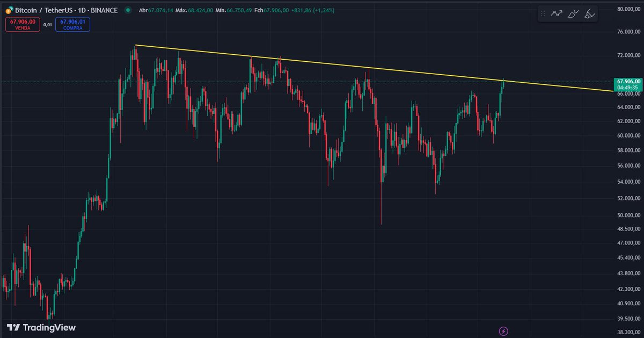Image resolution: width=644 pixels, height=338 pixels.
Task: Click the Bitcoin symbol logo icon
Action: point(9,10)
